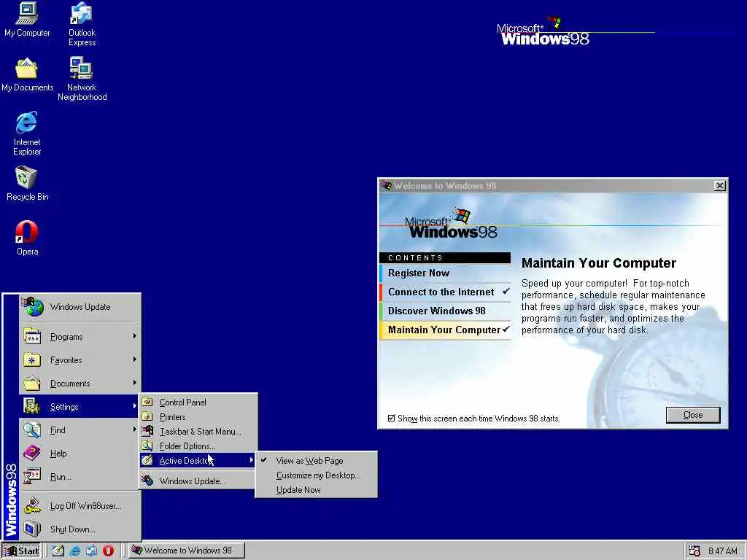The height and width of the screenshot is (560, 747).
Task: Click the Task Scheduler tray icon
Action: (x=694, y=551)
